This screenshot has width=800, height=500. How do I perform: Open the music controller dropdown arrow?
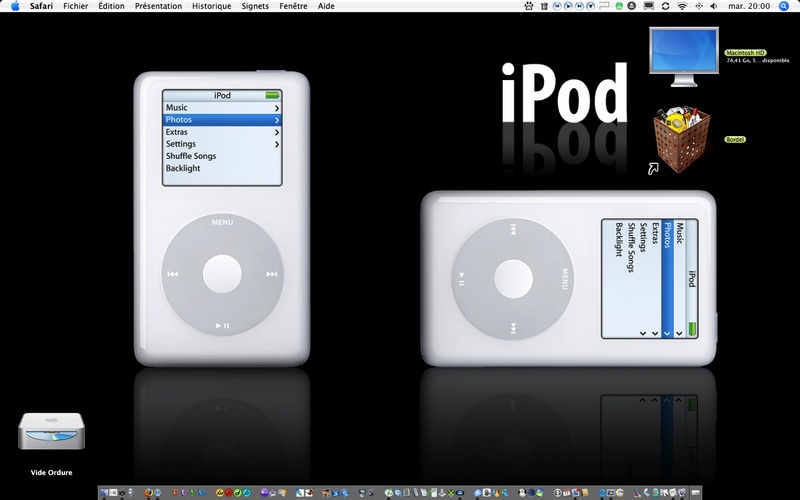pos(591,6)
